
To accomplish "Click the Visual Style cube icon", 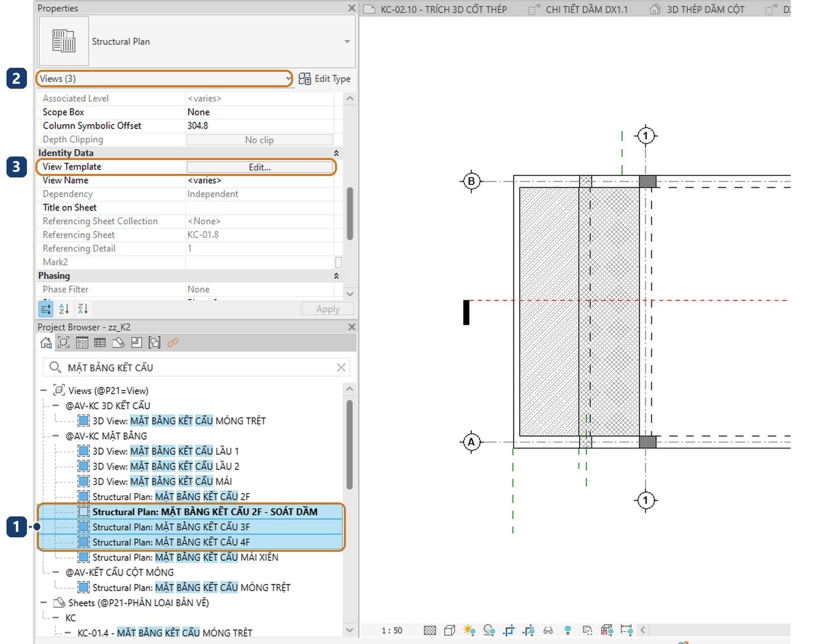I will [449, 630].
